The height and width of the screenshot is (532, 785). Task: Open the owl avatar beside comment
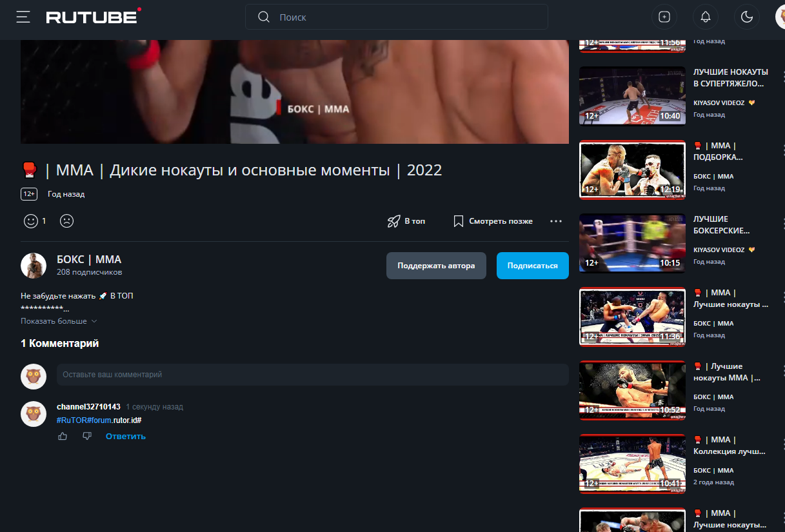point(34,414)
